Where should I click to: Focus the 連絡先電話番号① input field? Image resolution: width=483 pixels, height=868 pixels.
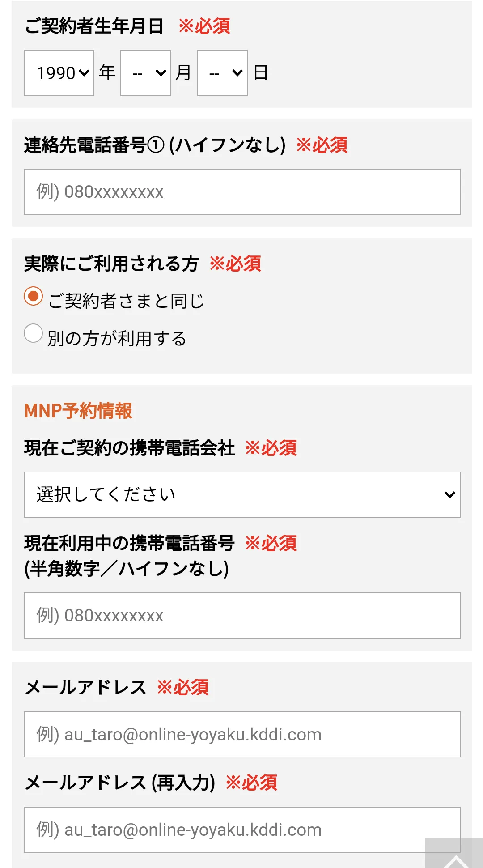coord(242,192)
